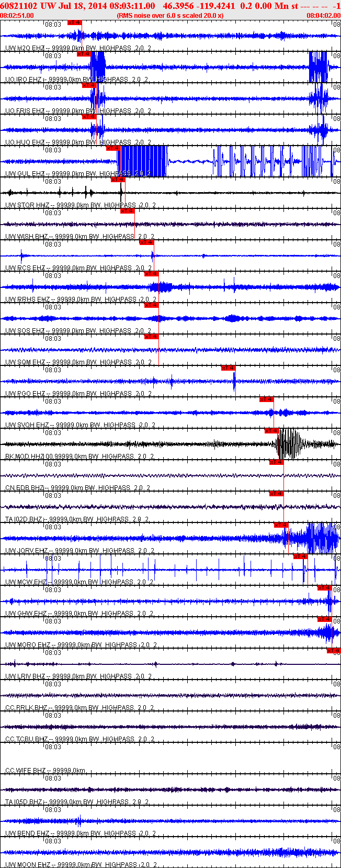Image resolution: width=341 pixels, height=868 pixels.
Task: Select the red pick marker on UW PGO trace
Action: [x=228, y=368]
